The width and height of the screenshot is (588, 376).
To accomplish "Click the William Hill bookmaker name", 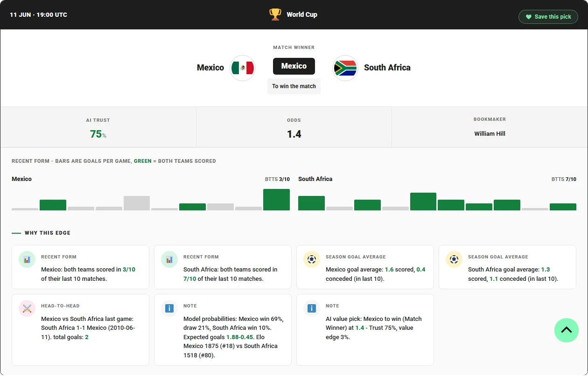I will 490,134.
